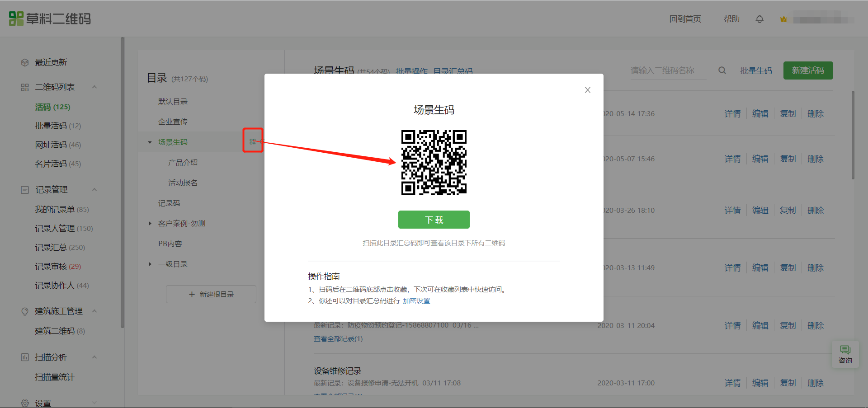Image resolution: width=868 pixels, height=408 pixels.
Task: Click the 建筑施工管理 icon
Action: click(25, 311)
